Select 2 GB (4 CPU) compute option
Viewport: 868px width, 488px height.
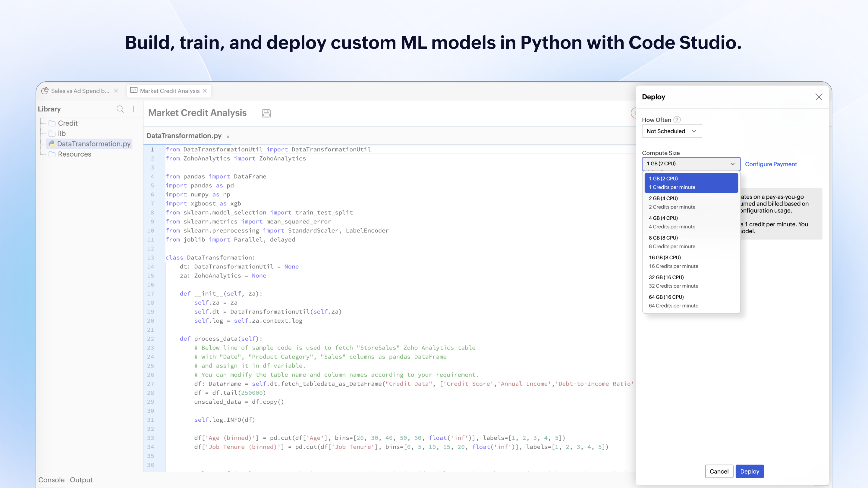(691, 202)
